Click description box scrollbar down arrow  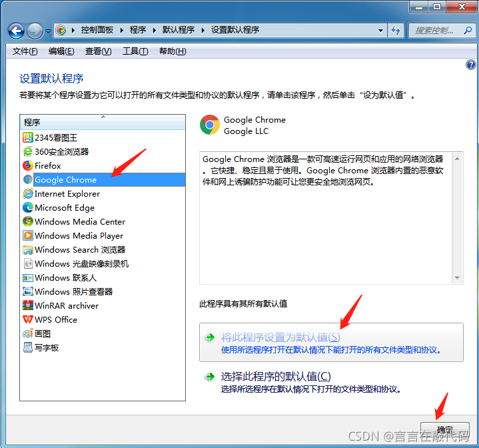pyautogui.click(x=457, y=277)
